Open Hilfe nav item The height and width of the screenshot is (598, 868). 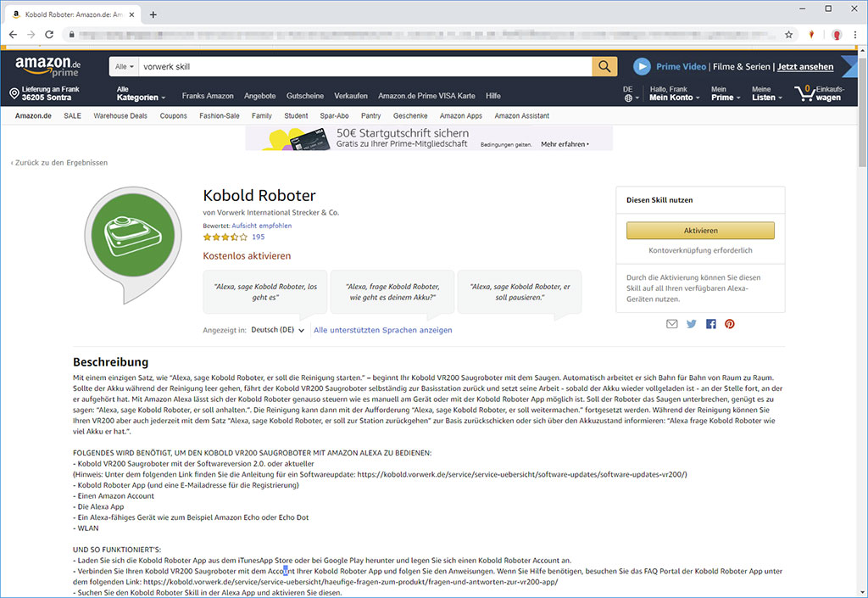click(493, 96)
